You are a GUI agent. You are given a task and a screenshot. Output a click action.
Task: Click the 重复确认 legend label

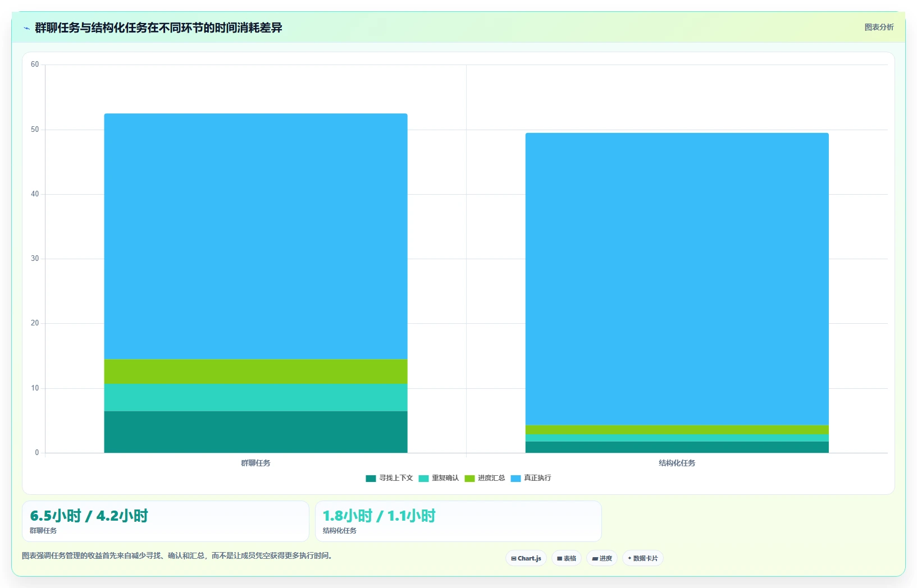pos(445,478)
